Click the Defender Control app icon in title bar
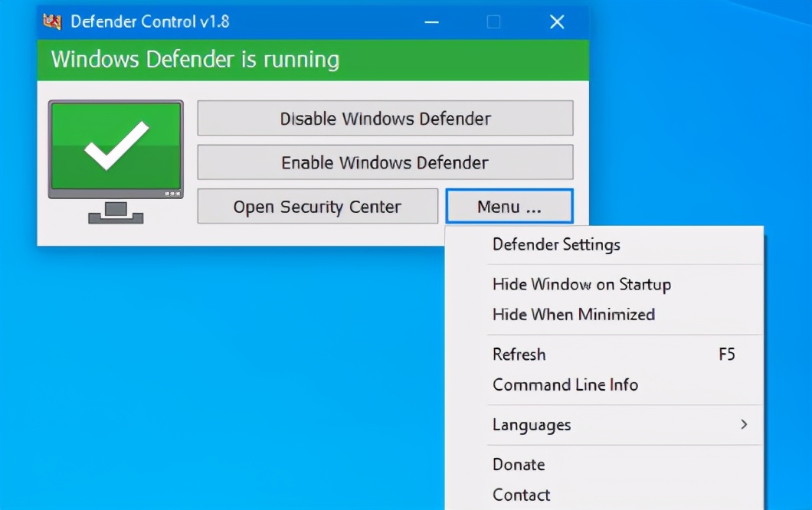812x510 pixels. [x=52, y=21]
